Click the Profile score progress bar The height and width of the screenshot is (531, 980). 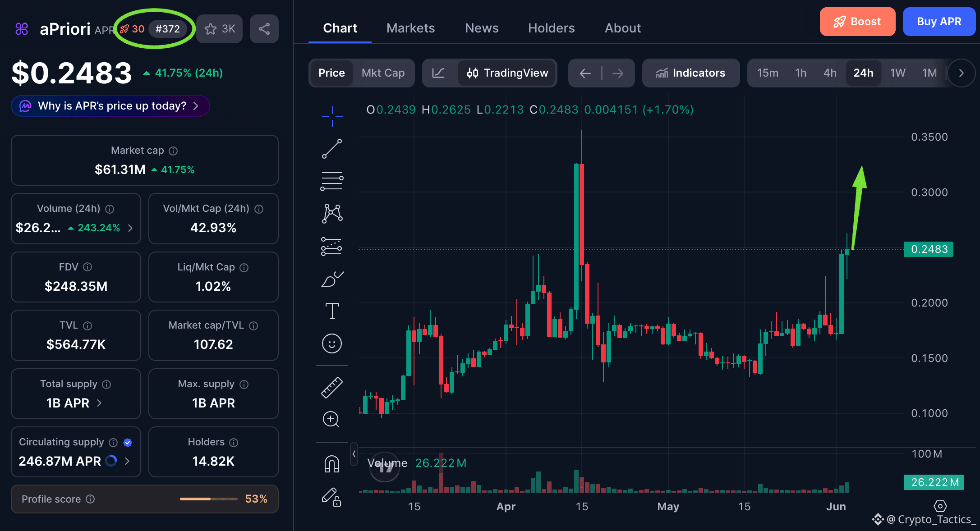208,499
